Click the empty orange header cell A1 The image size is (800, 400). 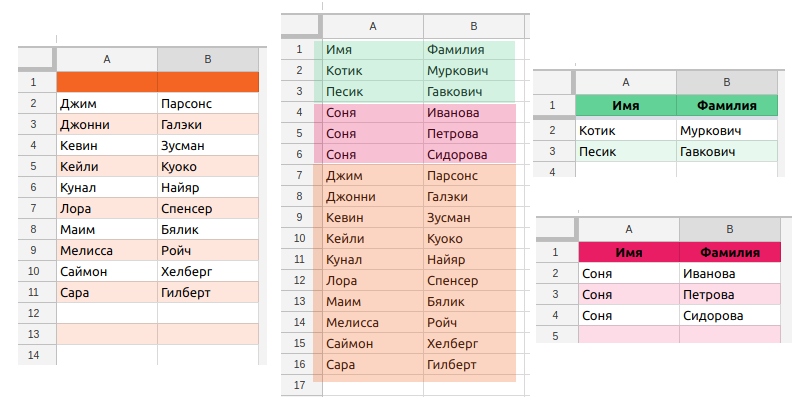click(107, 82)
